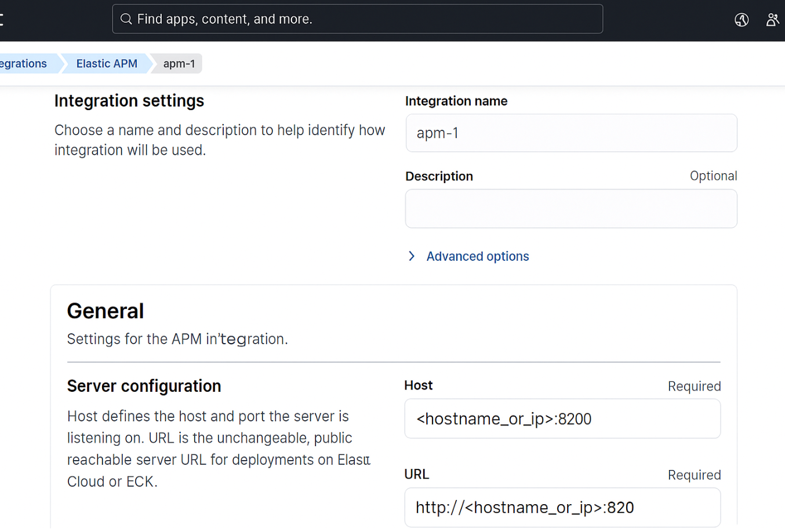
Task: Focus the Host input with port 8200
Action: pos(562,419)
